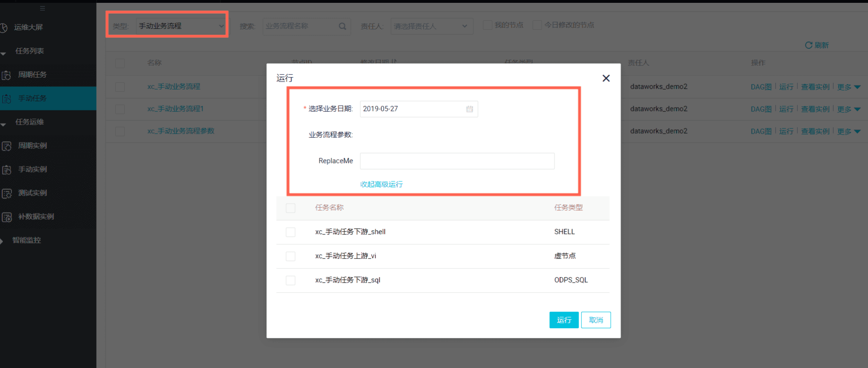Click the ReplaceMe parameter input
Screen dimensions: 868x368
pyautogui.click(x=457, y=161)
